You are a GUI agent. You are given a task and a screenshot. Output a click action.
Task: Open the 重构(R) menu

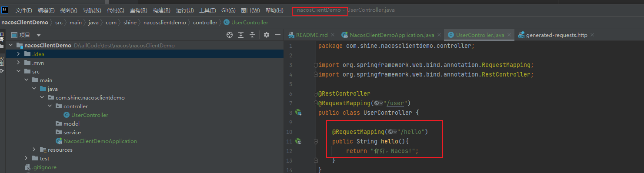[x=138, y=10]
